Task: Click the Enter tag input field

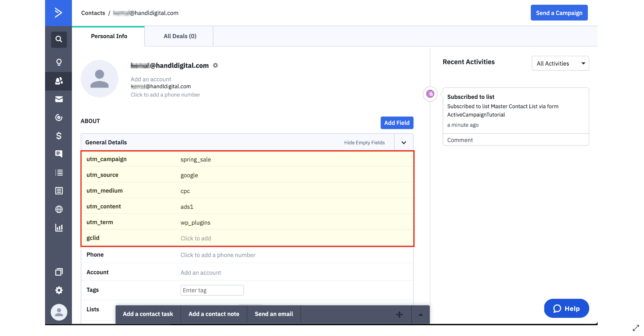Action: pos(212,290)
